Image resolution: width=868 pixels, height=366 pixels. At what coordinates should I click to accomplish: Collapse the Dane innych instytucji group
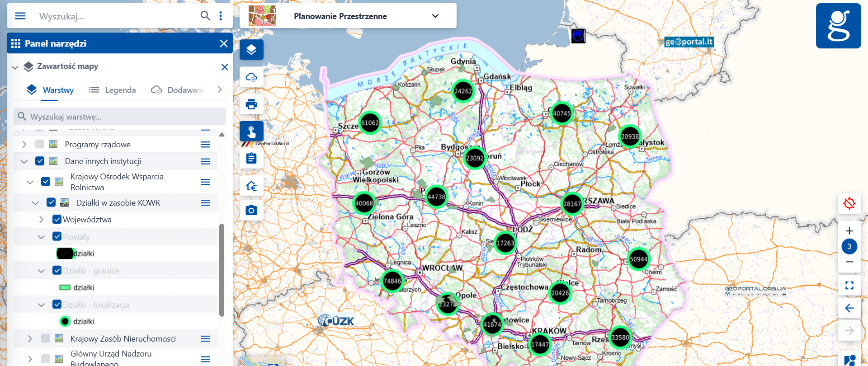tap(24, 161)
